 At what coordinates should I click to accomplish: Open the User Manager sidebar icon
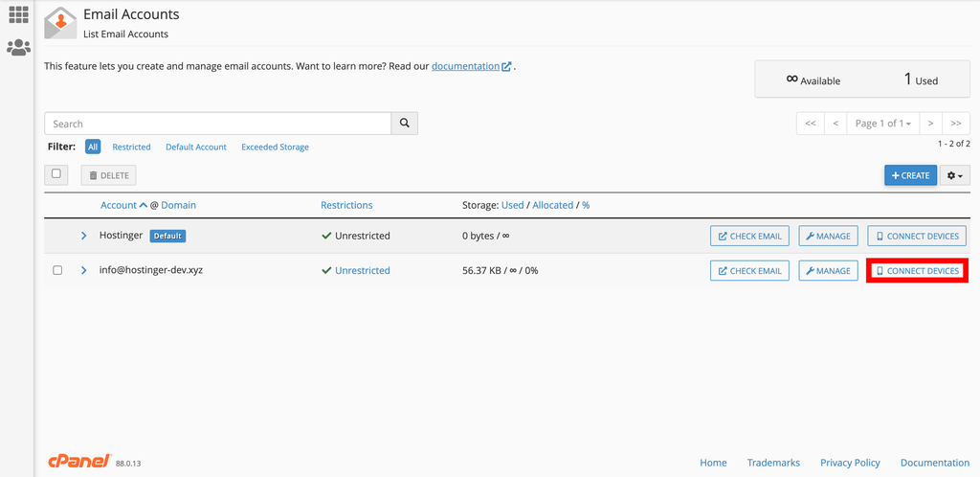point(18,48)
